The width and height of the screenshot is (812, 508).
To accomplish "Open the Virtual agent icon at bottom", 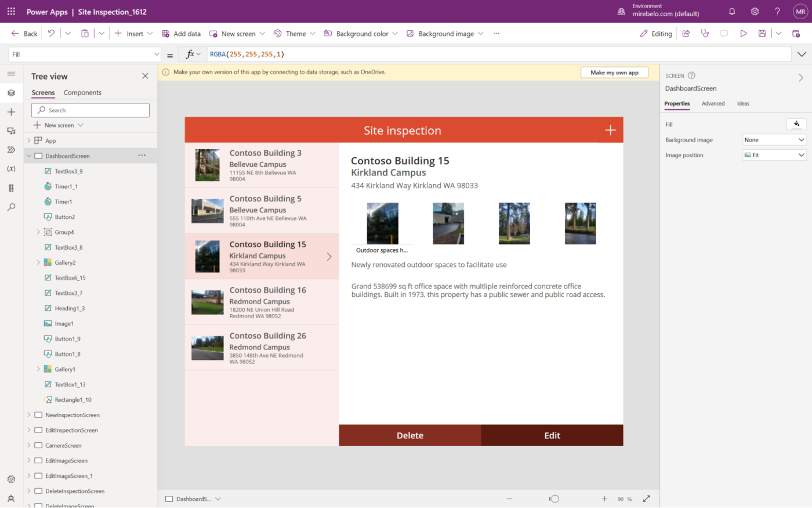I will click(11, 498).
